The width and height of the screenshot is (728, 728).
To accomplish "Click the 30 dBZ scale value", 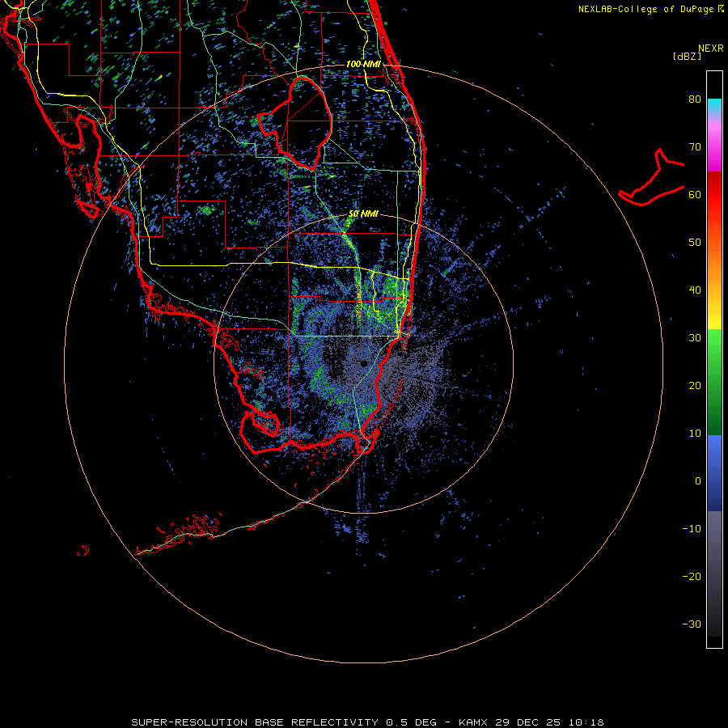I will point(695,337).
